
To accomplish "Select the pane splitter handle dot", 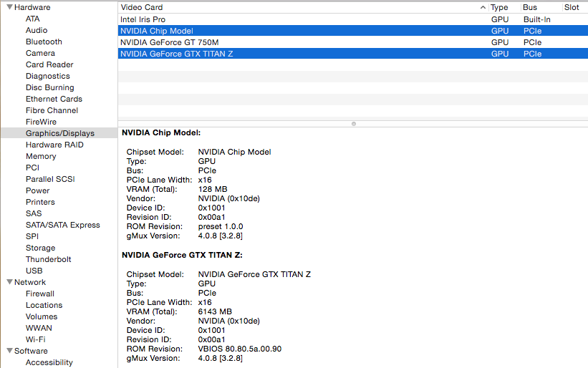I will (354, 124).
